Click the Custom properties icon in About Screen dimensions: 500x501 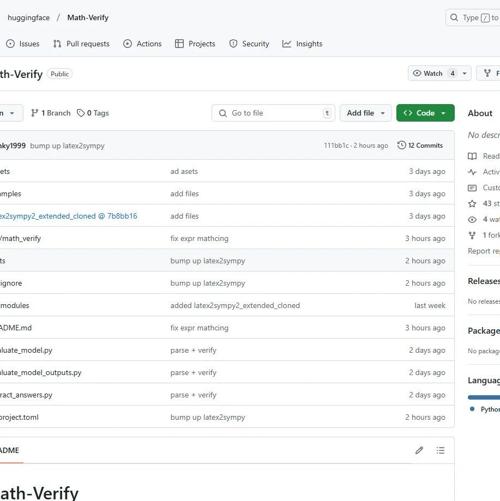pyautogui.click(x=472, y=188)
